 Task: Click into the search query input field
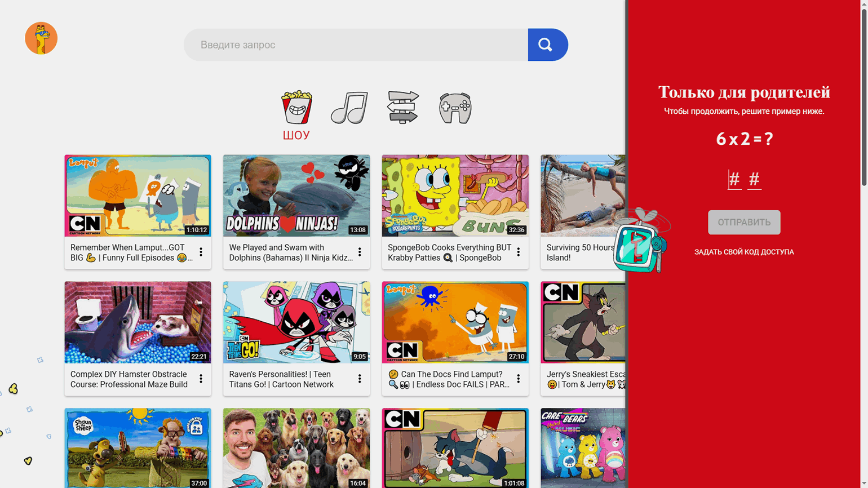(x=356, y=45)
